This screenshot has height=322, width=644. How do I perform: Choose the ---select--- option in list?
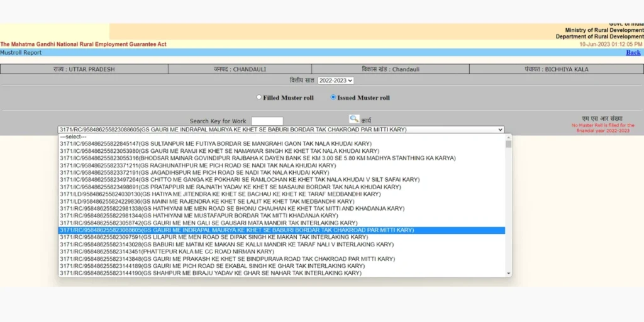click(73, 136)
